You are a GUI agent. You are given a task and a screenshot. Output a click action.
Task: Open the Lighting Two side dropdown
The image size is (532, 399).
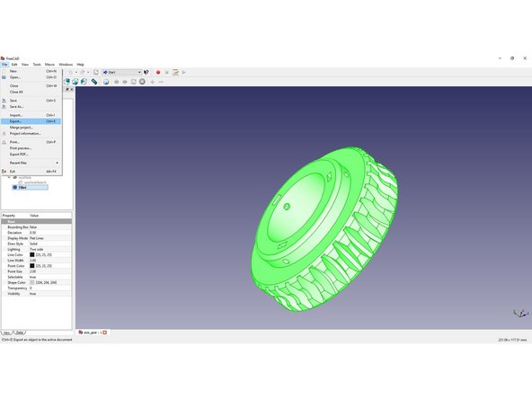click(x=50, y=250)
